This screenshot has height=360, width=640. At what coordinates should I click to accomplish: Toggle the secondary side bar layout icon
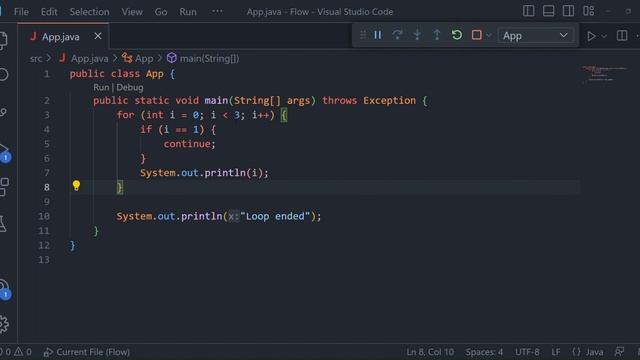pyautogui.click(x=568, y=11)
